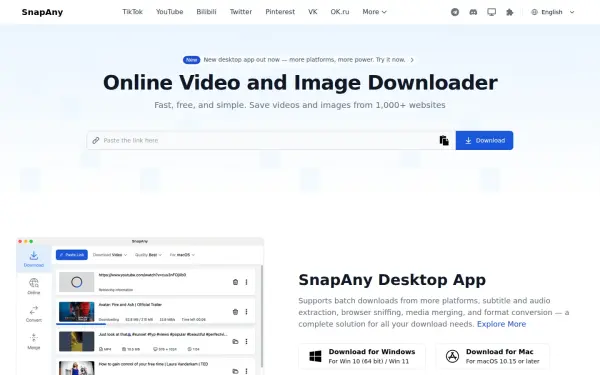The height and width of the screenshot is (375, 600).
Task: Follow the Explore More link
Action: (501, 324)
